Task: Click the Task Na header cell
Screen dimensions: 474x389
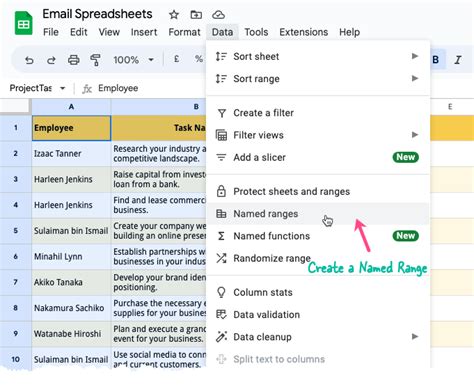Action: (x=159, y=128)
